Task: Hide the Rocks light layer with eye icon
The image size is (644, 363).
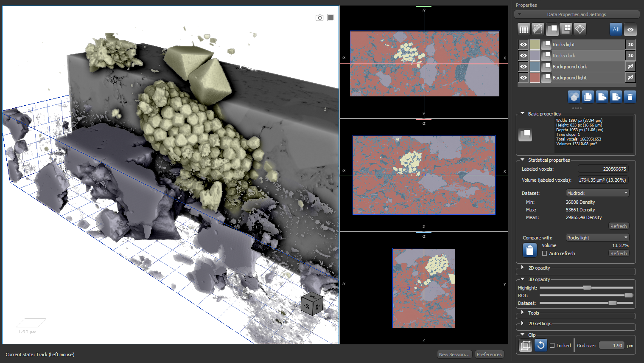Action: pos(524,45)
